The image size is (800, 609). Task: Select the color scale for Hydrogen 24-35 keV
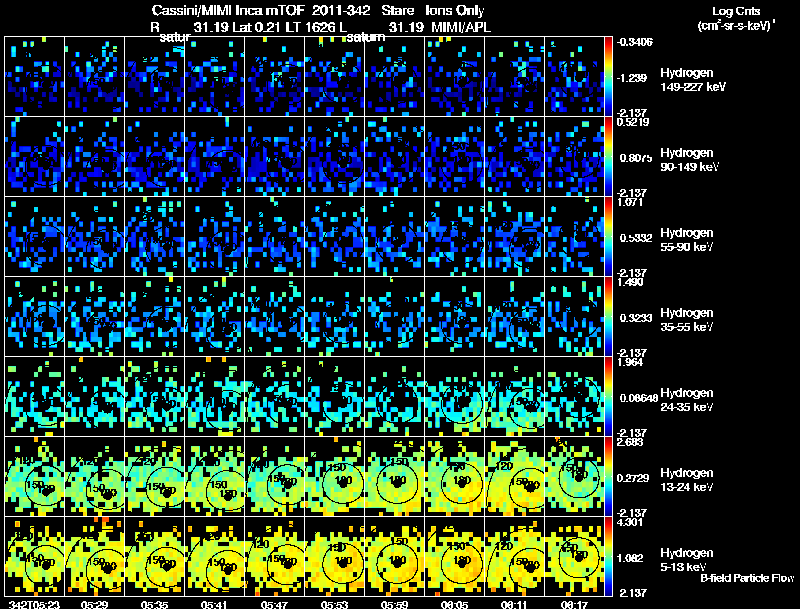pyautogui.click(x=609, y=397)
